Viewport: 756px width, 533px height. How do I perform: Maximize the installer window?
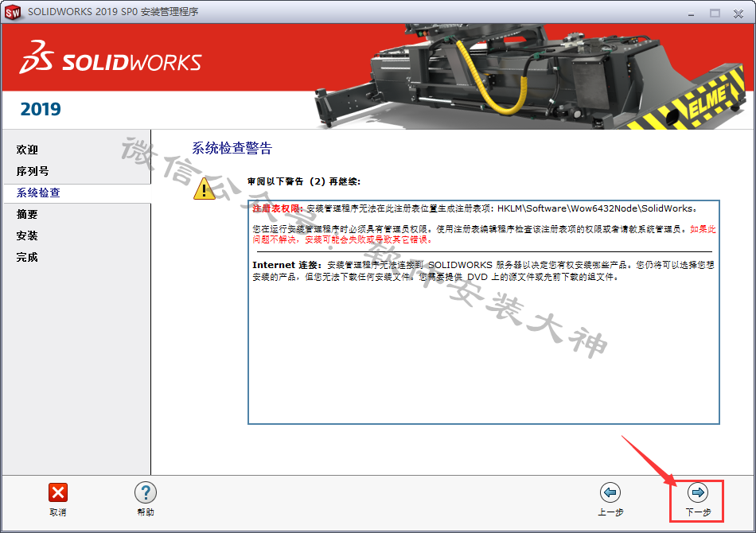[715, 14]
